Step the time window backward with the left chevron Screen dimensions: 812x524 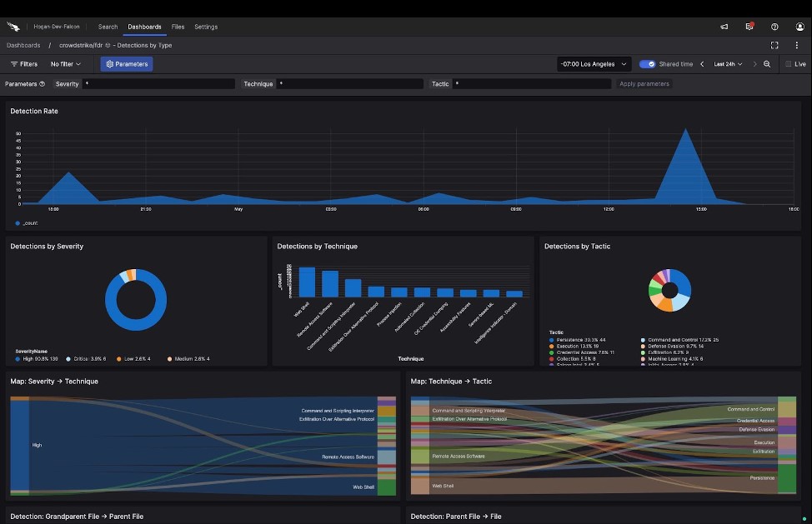[x=701, y=63]
